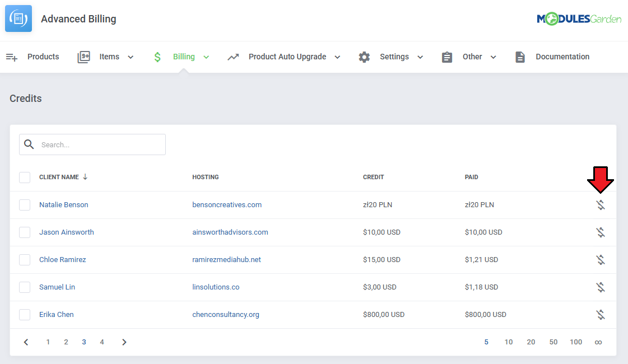
Task: Show 5 rows per page
Action: [x=486, y=342]
